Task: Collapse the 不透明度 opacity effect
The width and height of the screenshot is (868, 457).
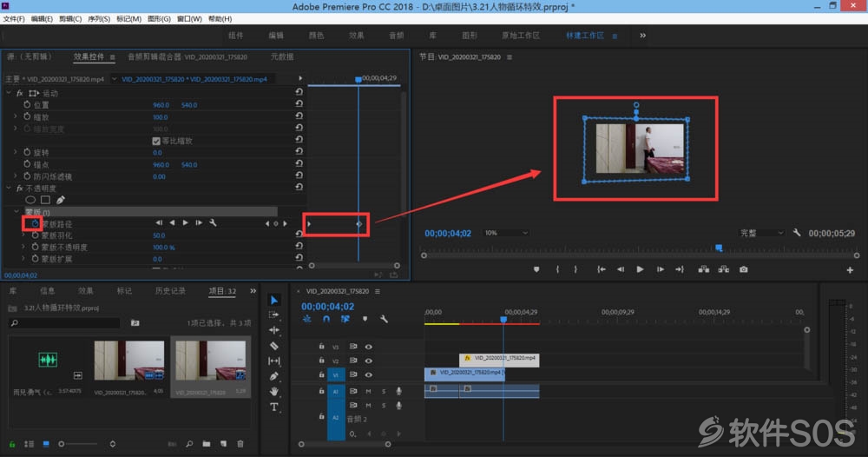Action: 9,189
